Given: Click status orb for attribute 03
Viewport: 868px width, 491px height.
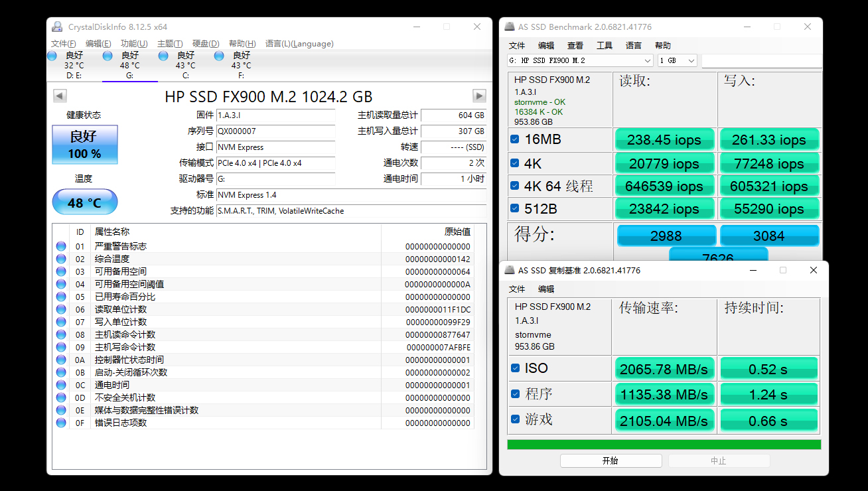Looking at the screenshot, I should [x=61, y=271].
